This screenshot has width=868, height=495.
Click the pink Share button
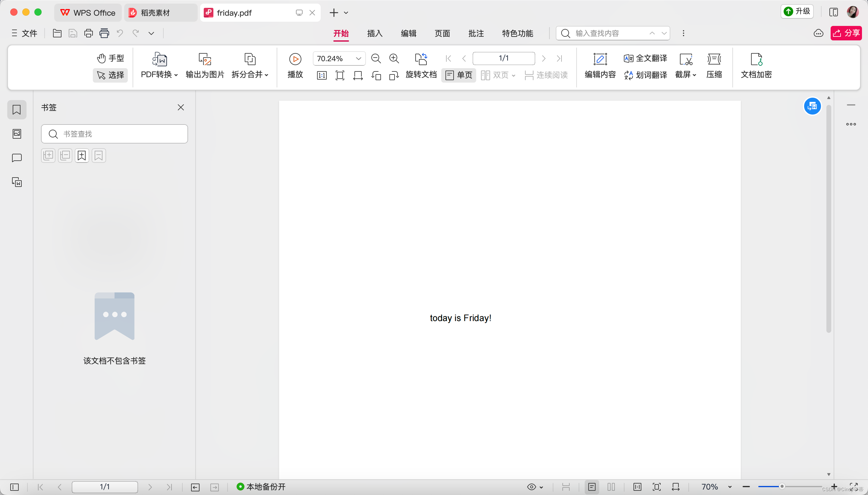(846, 33)
